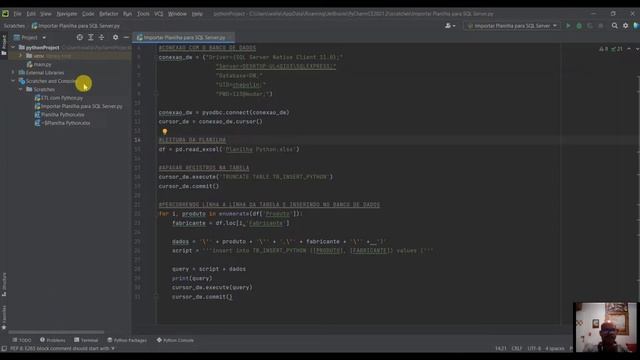640x360 pixels.
Task: Click the 4 spaces indent status entry
Action: (x=555, y=349)
